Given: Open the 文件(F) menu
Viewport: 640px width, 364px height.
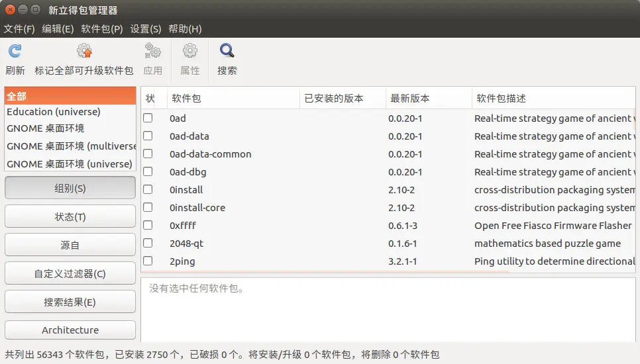Looking at the screenshot, I should 19,29.
